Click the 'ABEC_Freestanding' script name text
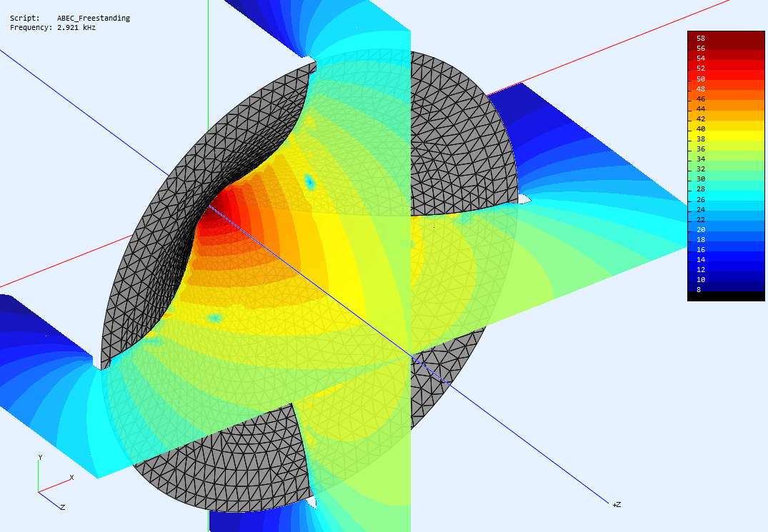 coord(94,18)
